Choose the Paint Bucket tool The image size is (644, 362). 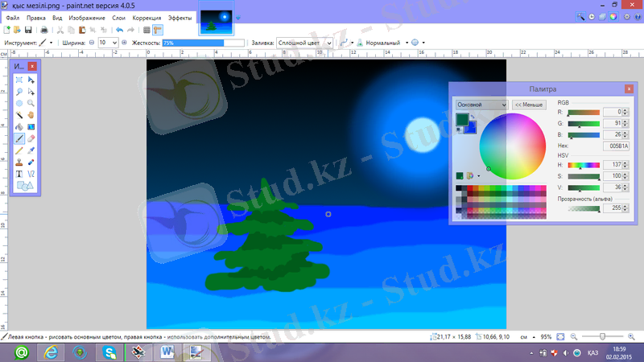(x=19, y=126)
